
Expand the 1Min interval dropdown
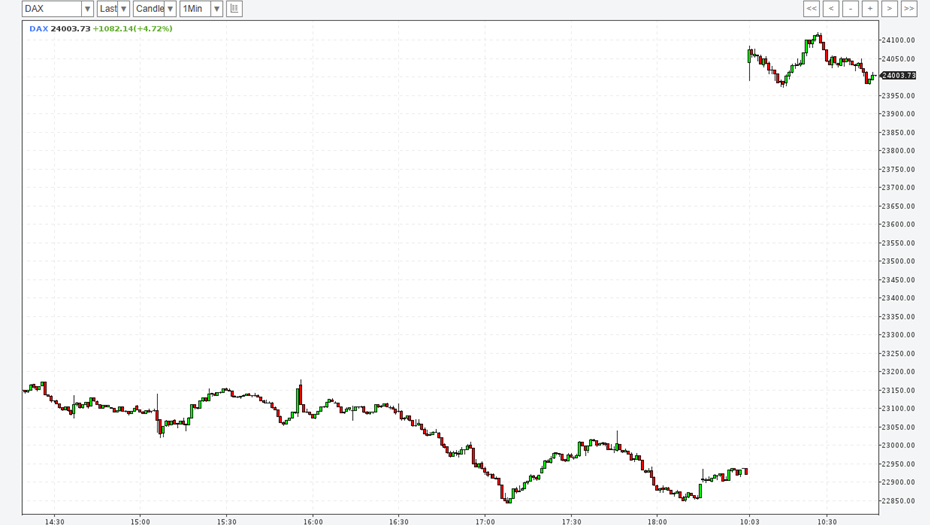point(216,9)
